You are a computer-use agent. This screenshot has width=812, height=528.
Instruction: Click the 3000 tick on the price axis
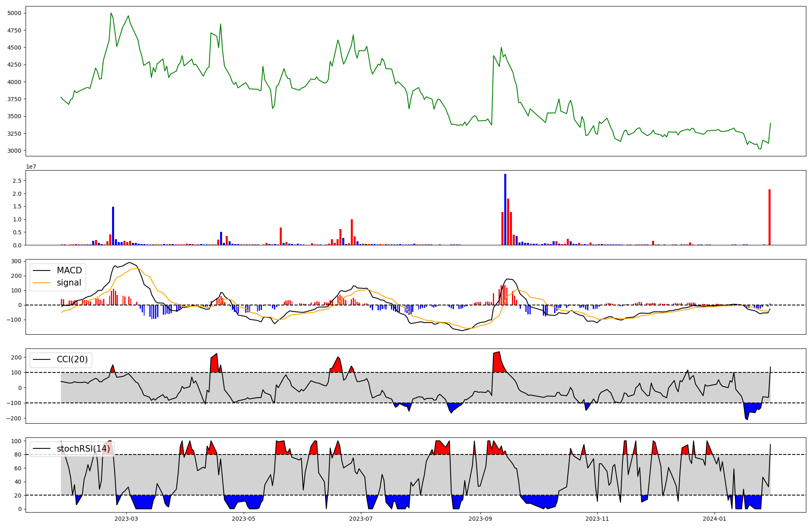point(15,151)
